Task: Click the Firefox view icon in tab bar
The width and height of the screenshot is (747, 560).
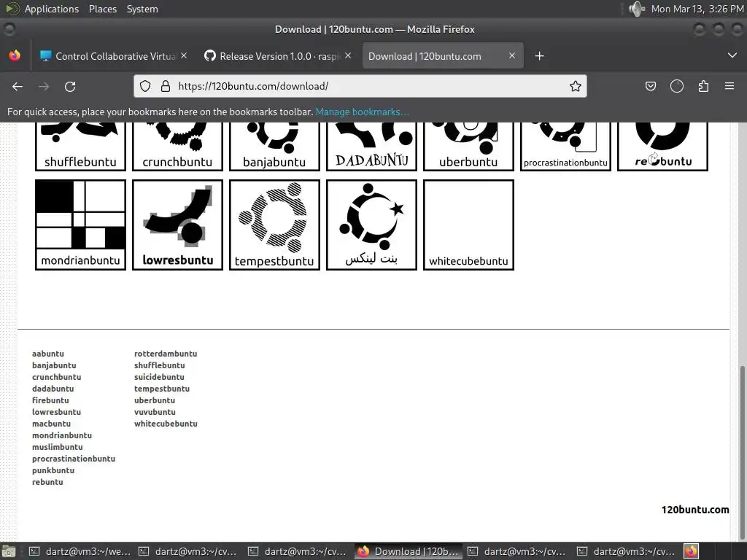Action: tap(15, 55)
